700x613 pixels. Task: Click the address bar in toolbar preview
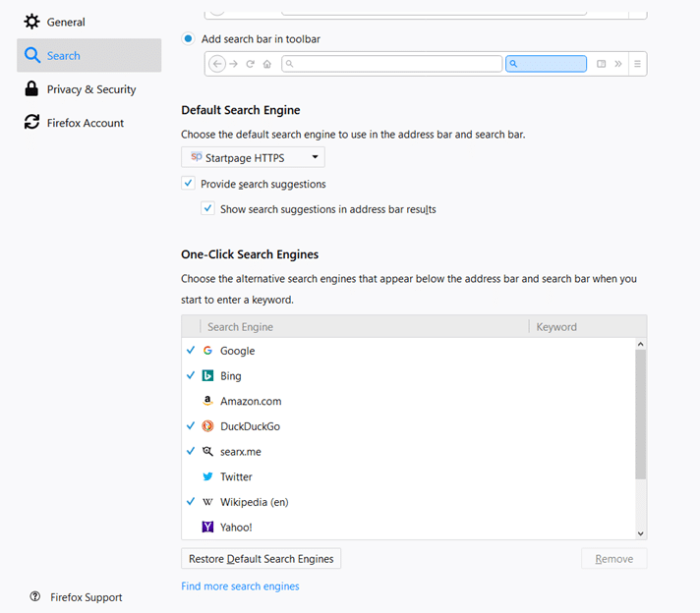(391, 64)
